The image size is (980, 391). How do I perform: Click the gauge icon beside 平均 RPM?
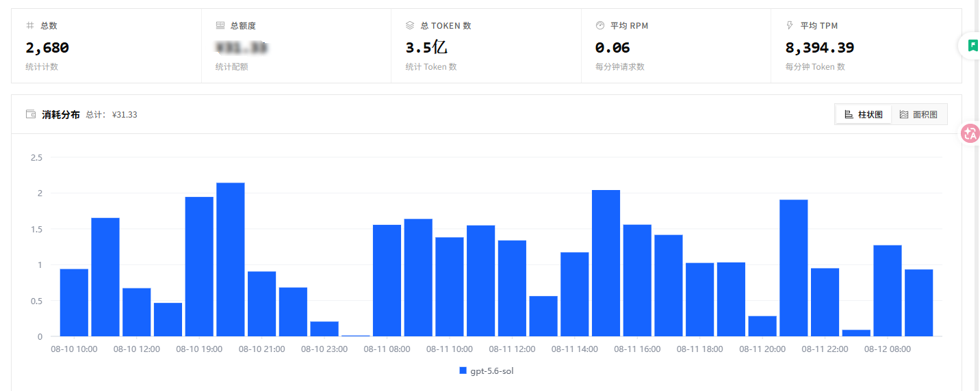pos(600,25)
